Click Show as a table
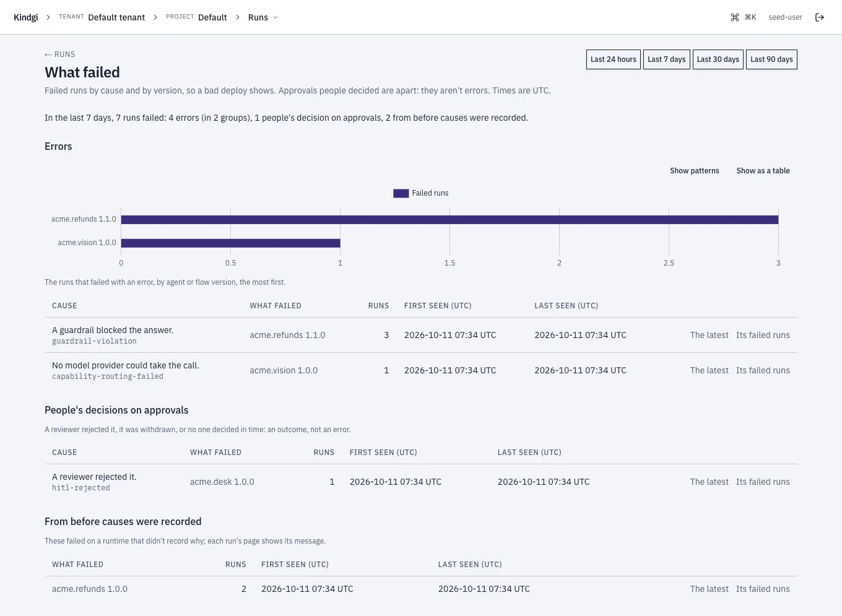The image size is (842, 616). [x=763, y=171]
